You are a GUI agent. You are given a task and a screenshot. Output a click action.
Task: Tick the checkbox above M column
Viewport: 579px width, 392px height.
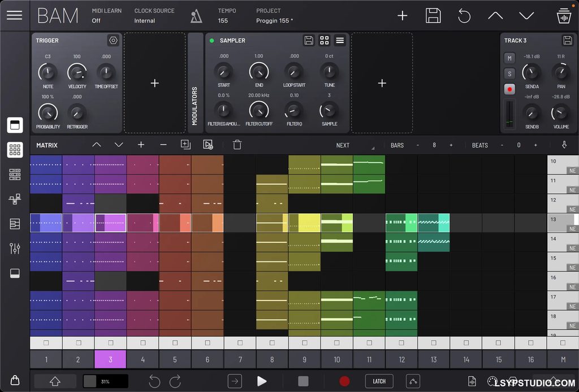tap(563, 343)
